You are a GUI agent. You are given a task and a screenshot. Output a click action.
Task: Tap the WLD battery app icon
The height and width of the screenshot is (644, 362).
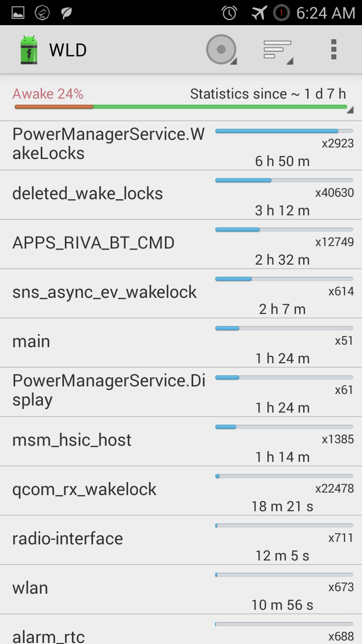(x=29, y=50)
